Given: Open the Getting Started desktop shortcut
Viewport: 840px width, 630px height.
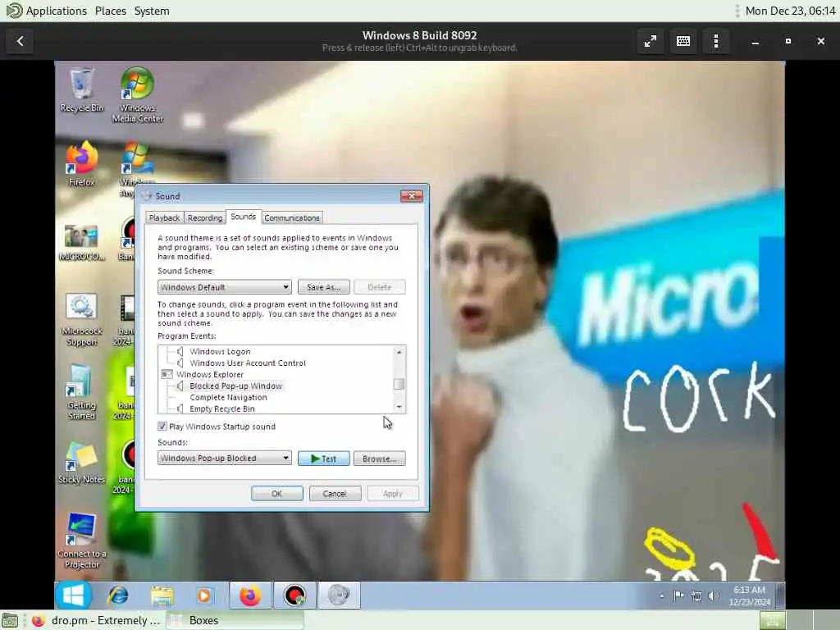Looking at the screenshot, I should [x=81, y=391].
